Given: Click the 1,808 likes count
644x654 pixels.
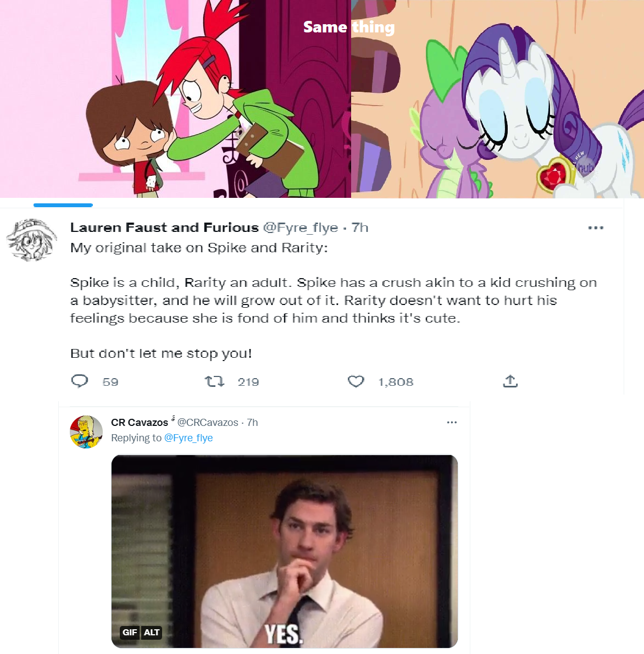Looking at the screenshot, I should coord(396,381).
